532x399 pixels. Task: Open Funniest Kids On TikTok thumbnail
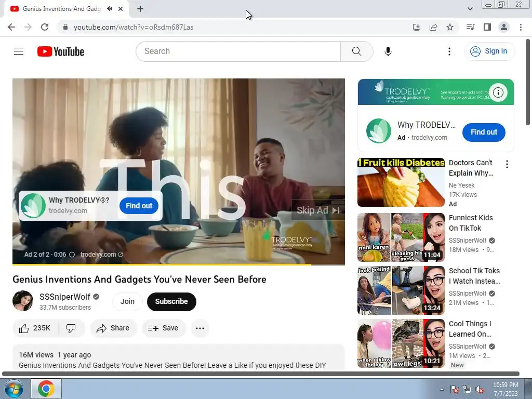click(x=401, y=237)
